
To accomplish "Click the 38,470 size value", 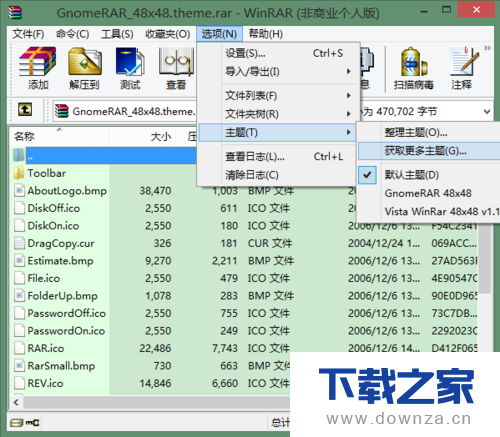I will [155, 191].
